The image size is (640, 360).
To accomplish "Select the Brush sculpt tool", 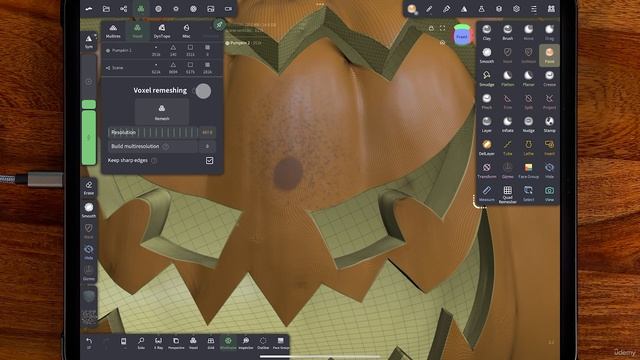I will coord(507,32).
